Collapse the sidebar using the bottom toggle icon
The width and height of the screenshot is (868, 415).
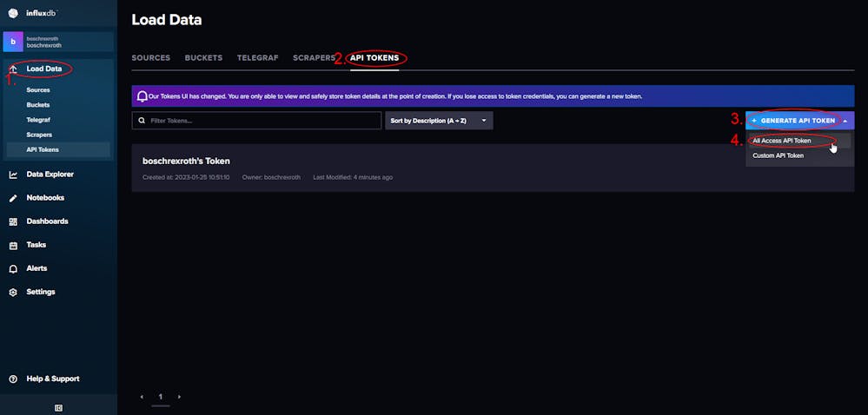coord(59,408)
